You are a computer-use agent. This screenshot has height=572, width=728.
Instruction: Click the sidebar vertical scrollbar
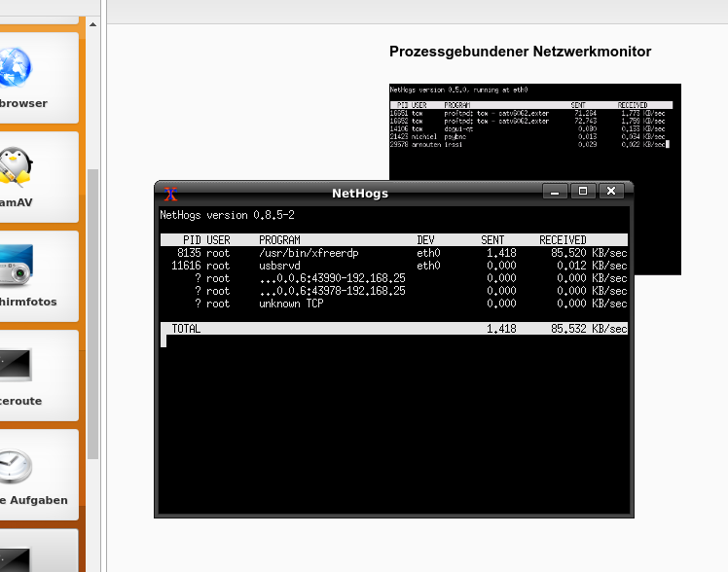(93, 311)
